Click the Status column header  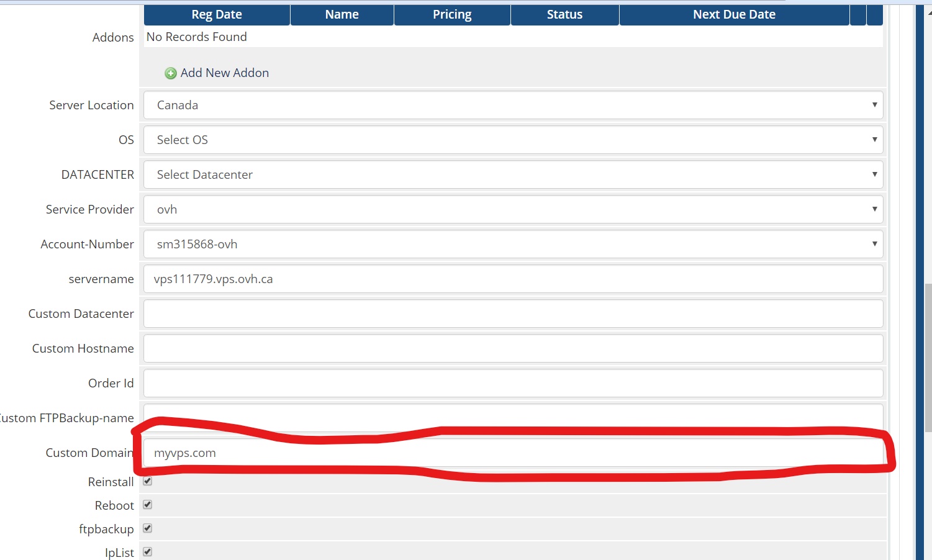tap(564, 14)
